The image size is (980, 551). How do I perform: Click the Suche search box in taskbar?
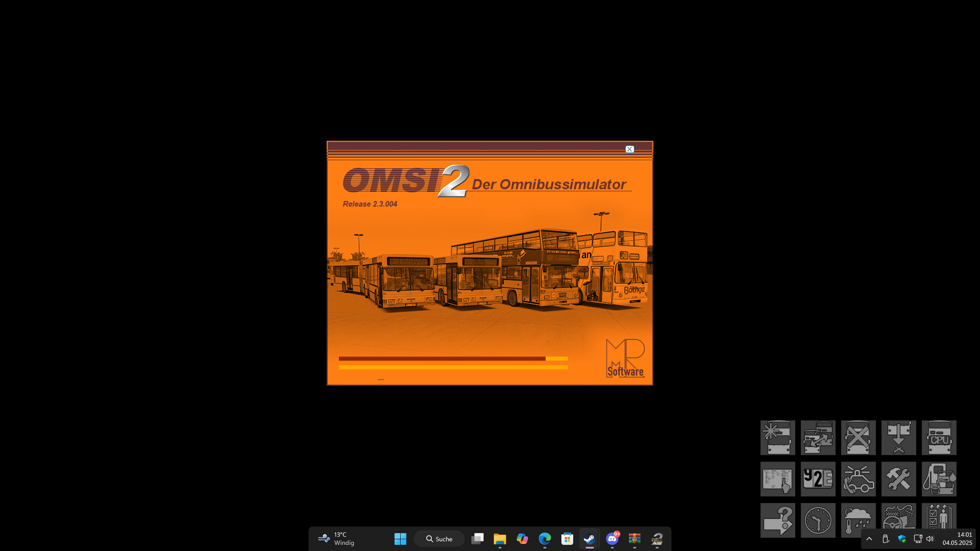pyautogui.click(x=439, y=539)
